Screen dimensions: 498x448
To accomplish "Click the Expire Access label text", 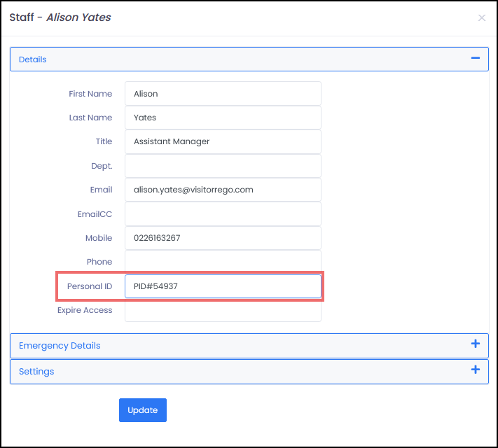I will pos(85,310).
